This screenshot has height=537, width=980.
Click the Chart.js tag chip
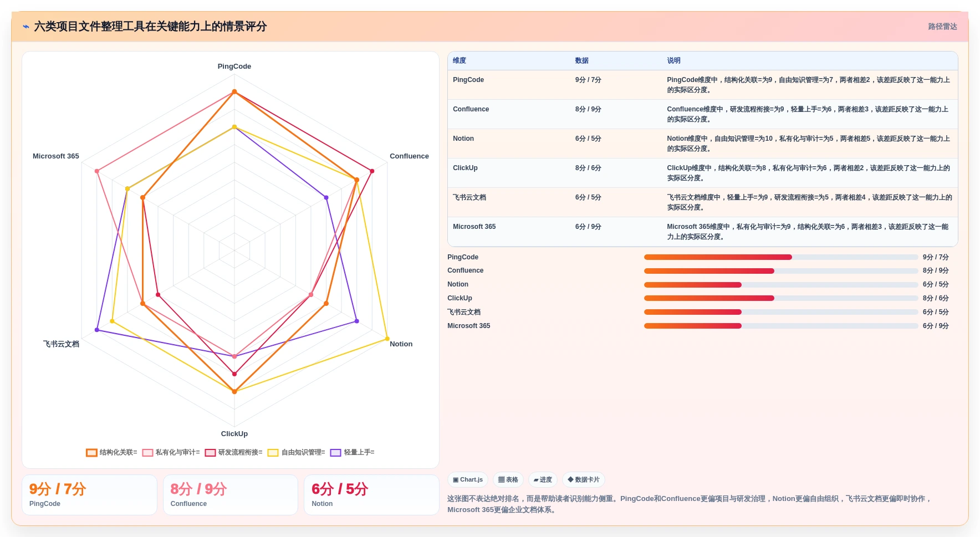click(x=468, y=480)
